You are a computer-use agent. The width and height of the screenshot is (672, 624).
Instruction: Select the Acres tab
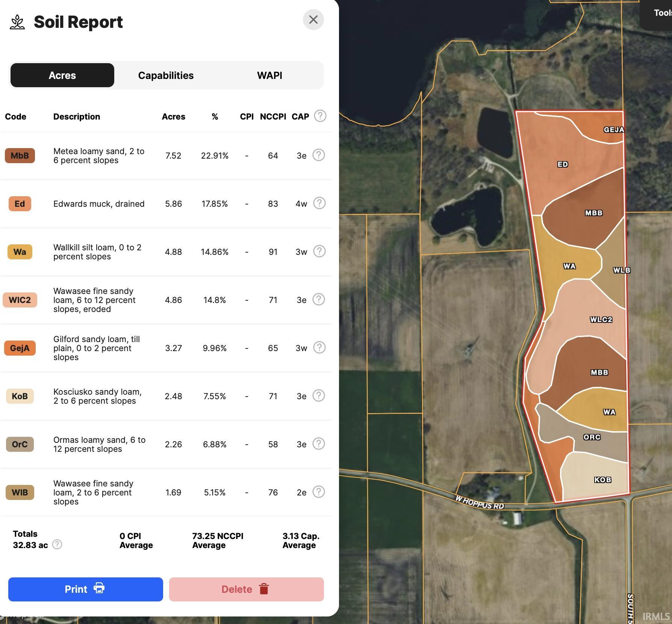pos(62,75)
